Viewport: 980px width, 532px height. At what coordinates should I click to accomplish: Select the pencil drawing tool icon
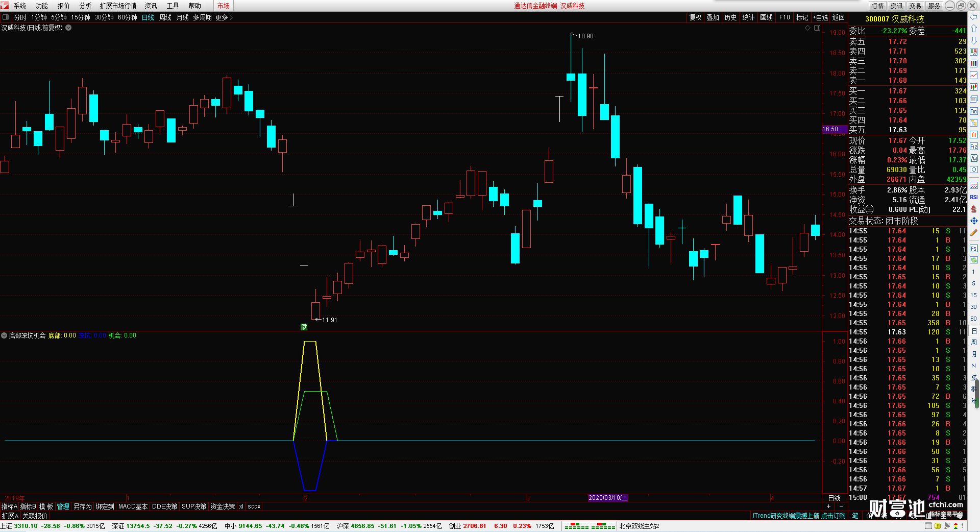tap(973, 233)
